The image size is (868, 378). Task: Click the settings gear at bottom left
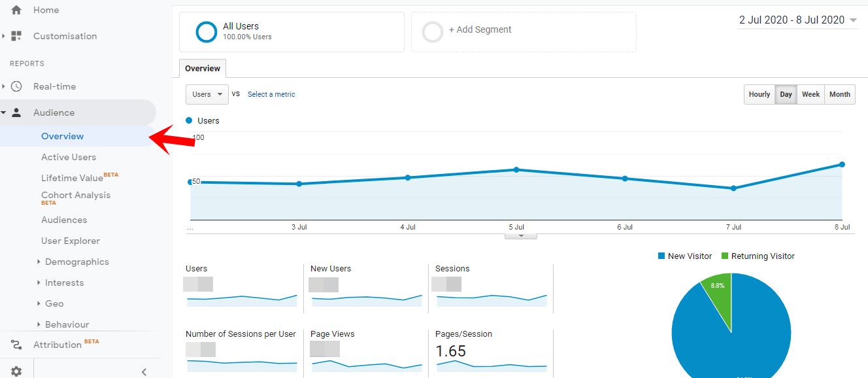coord(16,369)
